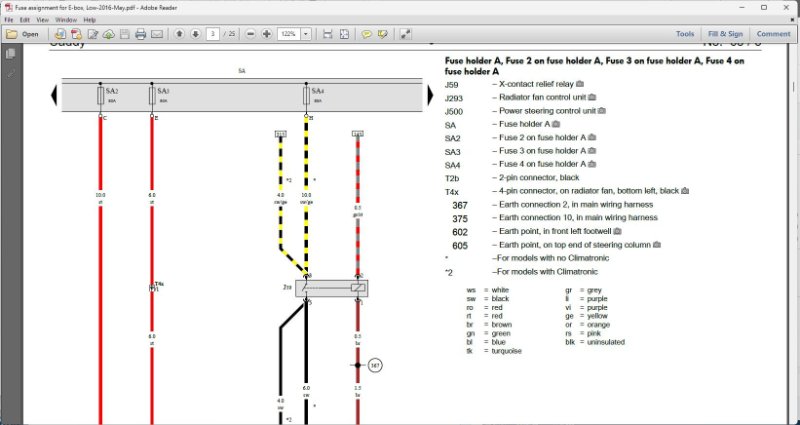Click the SA4 fuse label in diagram
Screen dimensions: 800x425
pos(317,91)
